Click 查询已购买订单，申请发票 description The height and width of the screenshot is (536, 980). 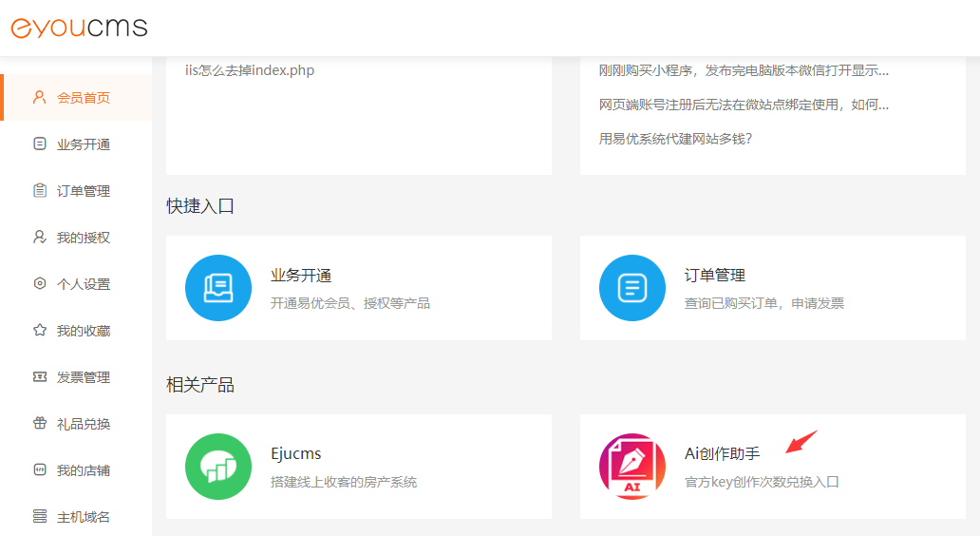[x=763, y=303]
